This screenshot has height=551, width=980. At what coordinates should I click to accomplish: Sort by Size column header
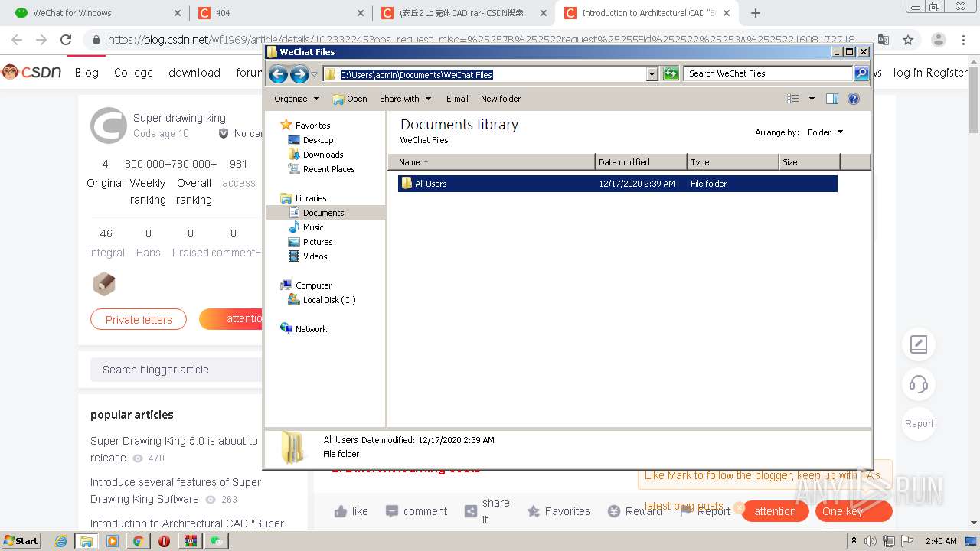pyautogui.click(x=809, y=162)
